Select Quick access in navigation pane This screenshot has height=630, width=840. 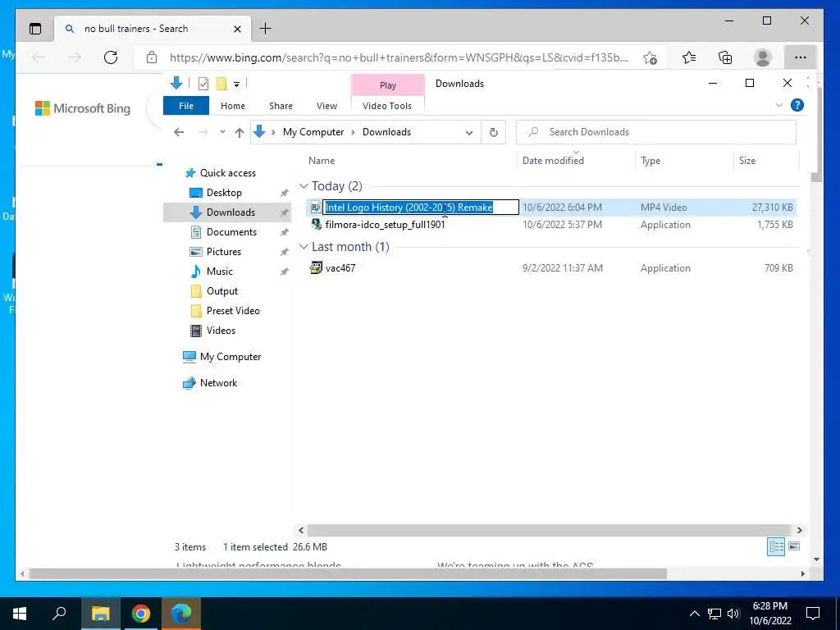tap(228, 173)
